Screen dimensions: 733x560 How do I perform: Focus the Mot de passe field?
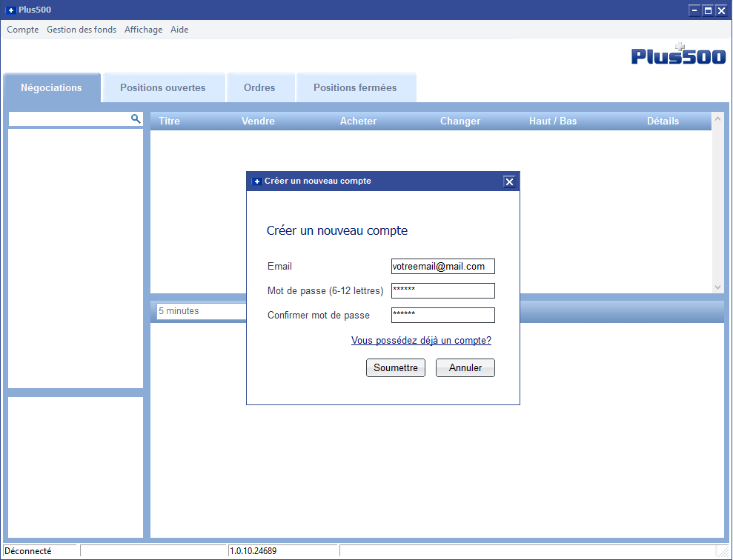point(442,290)
